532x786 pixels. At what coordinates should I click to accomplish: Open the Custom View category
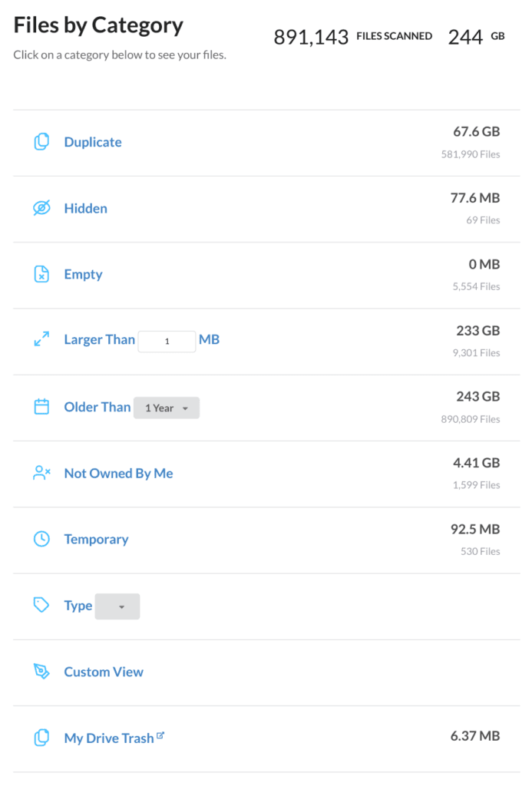coord(104,672)
